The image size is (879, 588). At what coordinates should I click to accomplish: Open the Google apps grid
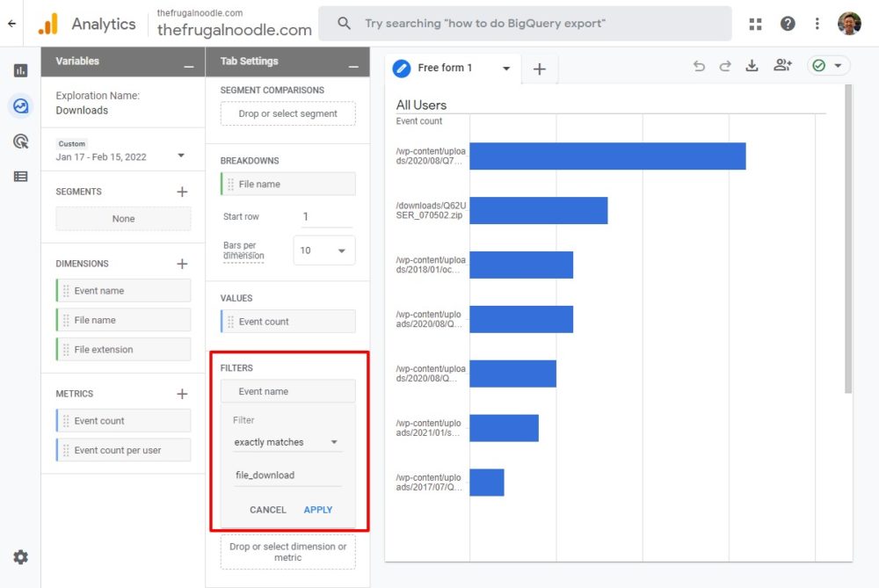754,24
